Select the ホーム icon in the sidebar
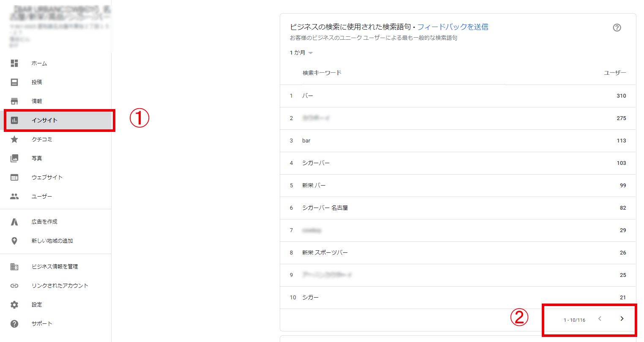 (14, 63)
